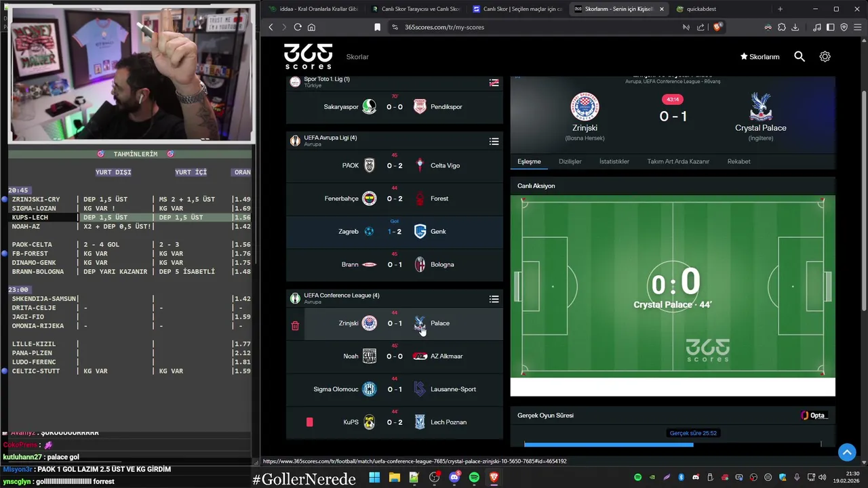The image size is (868, 488).
Task: Select the Rekabet tab
Action: tap(738, 161)
